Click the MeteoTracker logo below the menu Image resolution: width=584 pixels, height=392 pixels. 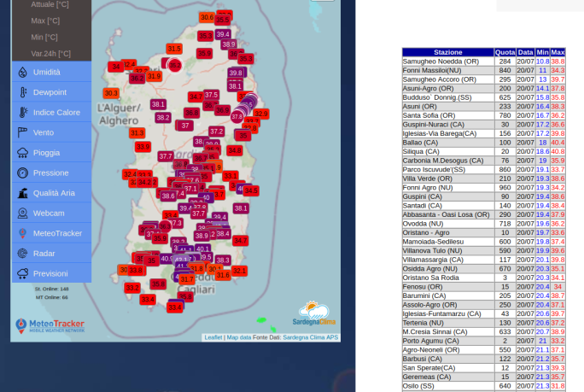50,325
